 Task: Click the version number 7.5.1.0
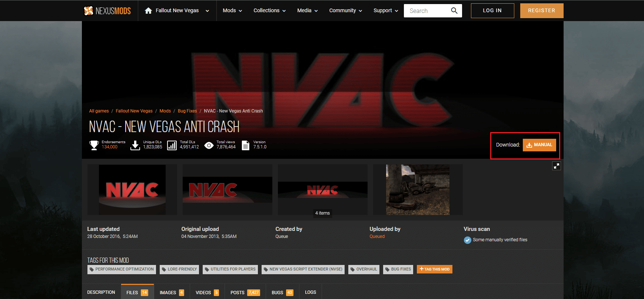tap(260, 147)
